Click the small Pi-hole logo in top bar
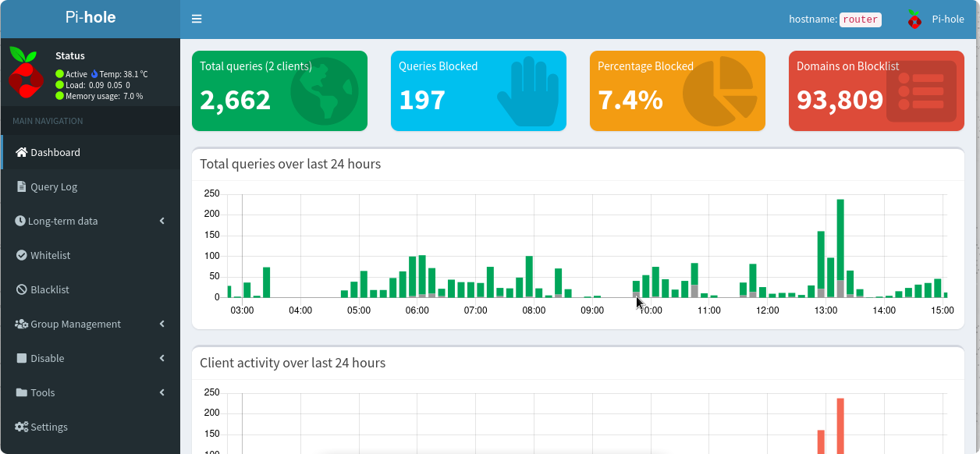The image size is (980, 454). pos(914,20)
